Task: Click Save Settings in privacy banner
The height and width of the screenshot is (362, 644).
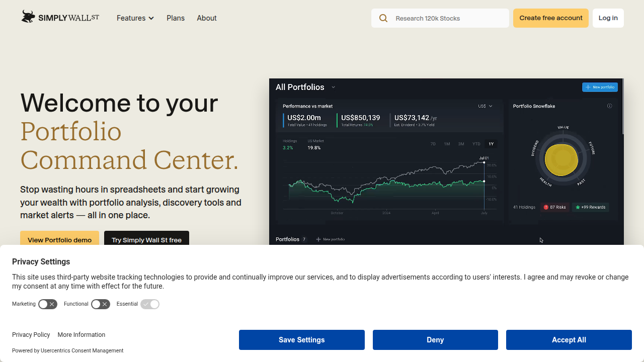Action: (x=302, y=340)
